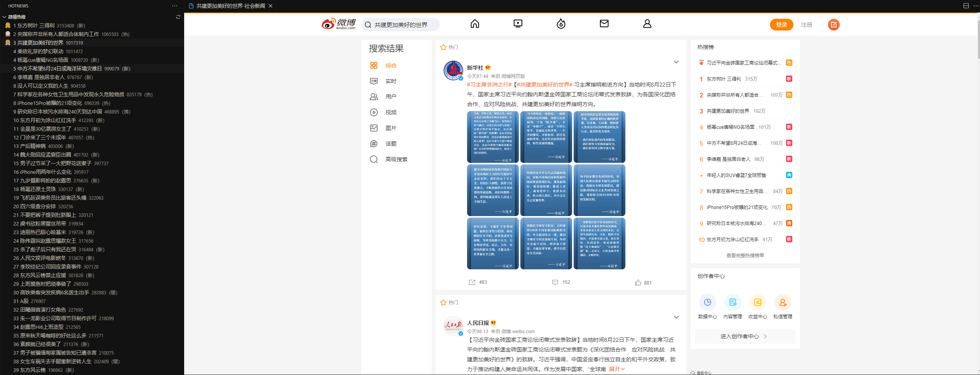
Task: Expand full text with 展开 link
Action: 617,369
